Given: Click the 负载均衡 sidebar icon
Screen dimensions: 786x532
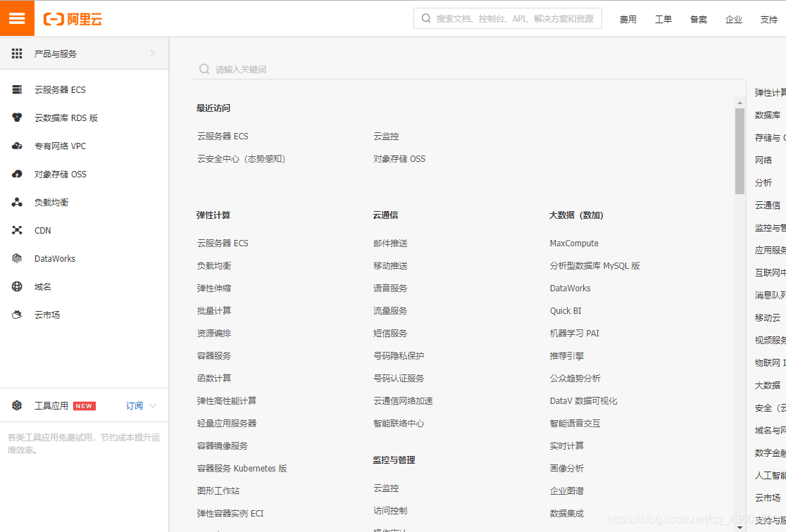Looking at the screenshot, I should [x=17, y=202].
